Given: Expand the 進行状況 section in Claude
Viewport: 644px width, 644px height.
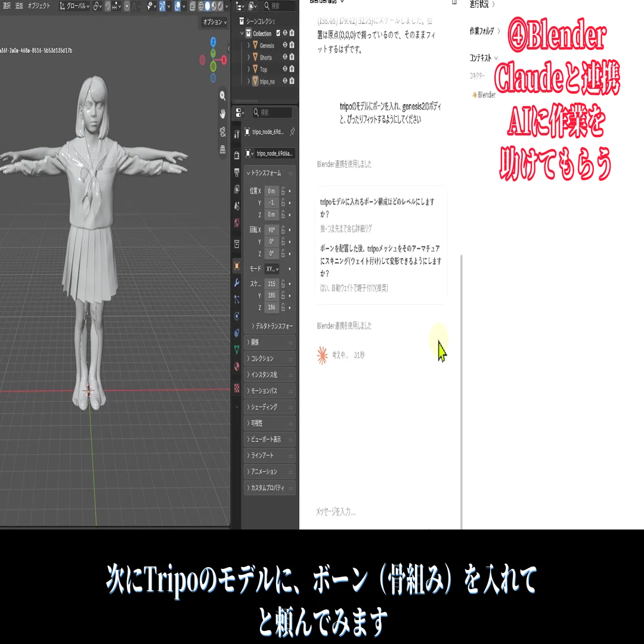Looking at the screenshot, I should tap(482, 4).
